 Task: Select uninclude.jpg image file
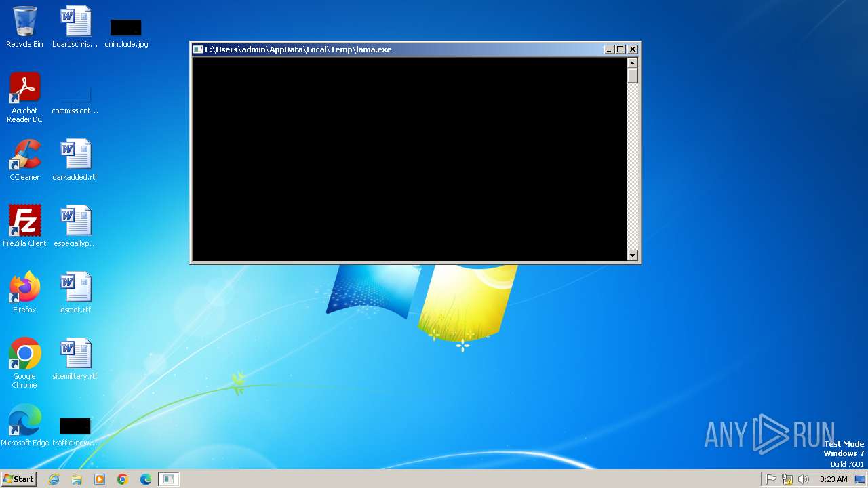point(126,33)
